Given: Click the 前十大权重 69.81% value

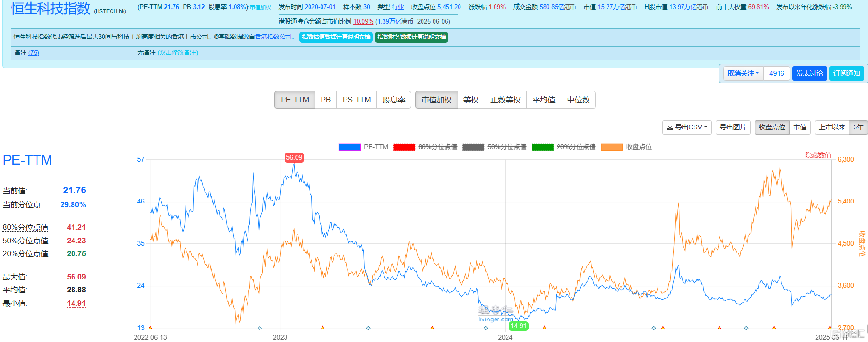Looking at the screenshot, I should tap(758, 7).
